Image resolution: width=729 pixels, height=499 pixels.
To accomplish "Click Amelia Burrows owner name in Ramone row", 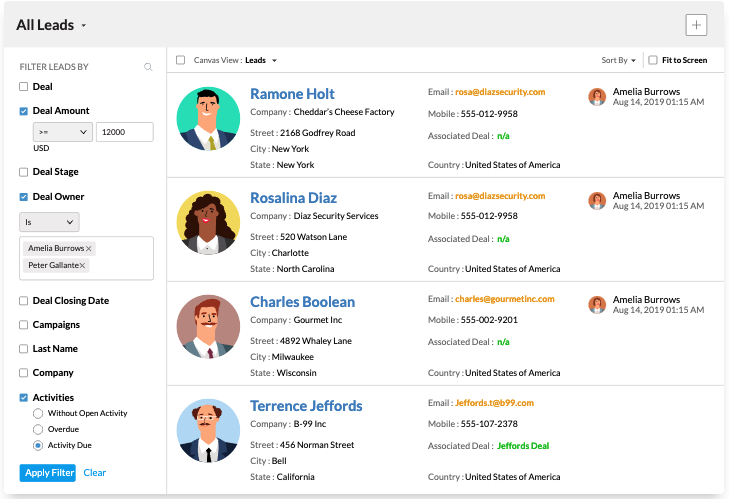I will point(646,92).
